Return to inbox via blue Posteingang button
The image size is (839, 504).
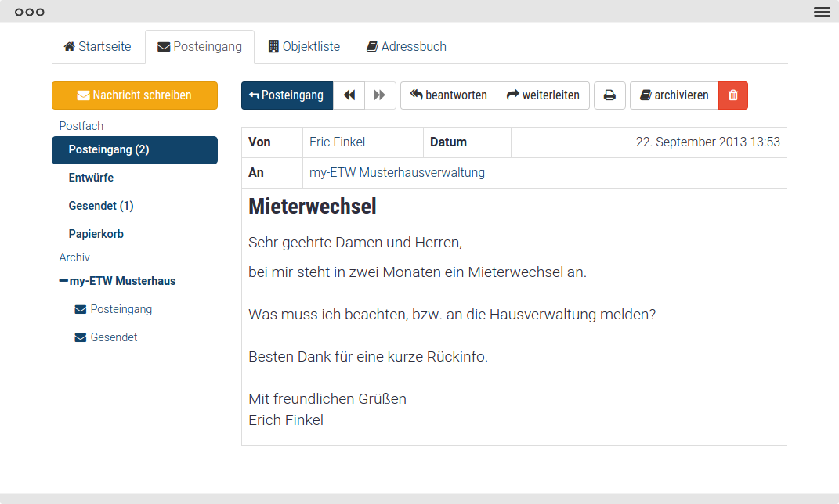point(287,95)
